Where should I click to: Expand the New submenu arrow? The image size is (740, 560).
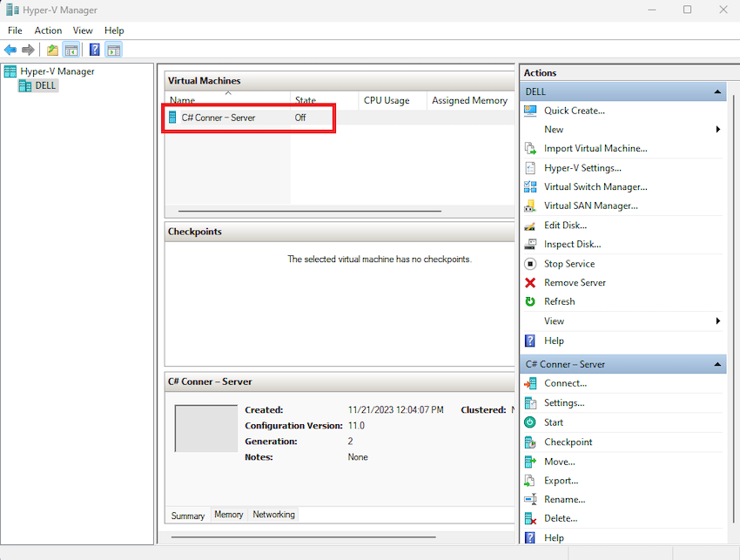(x=717, y=129)
